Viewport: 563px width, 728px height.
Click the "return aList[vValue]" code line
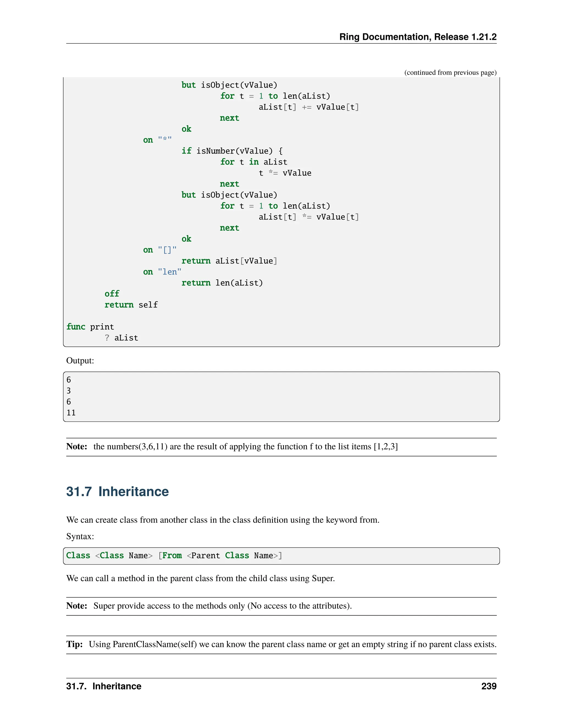[x=229, y=261]
